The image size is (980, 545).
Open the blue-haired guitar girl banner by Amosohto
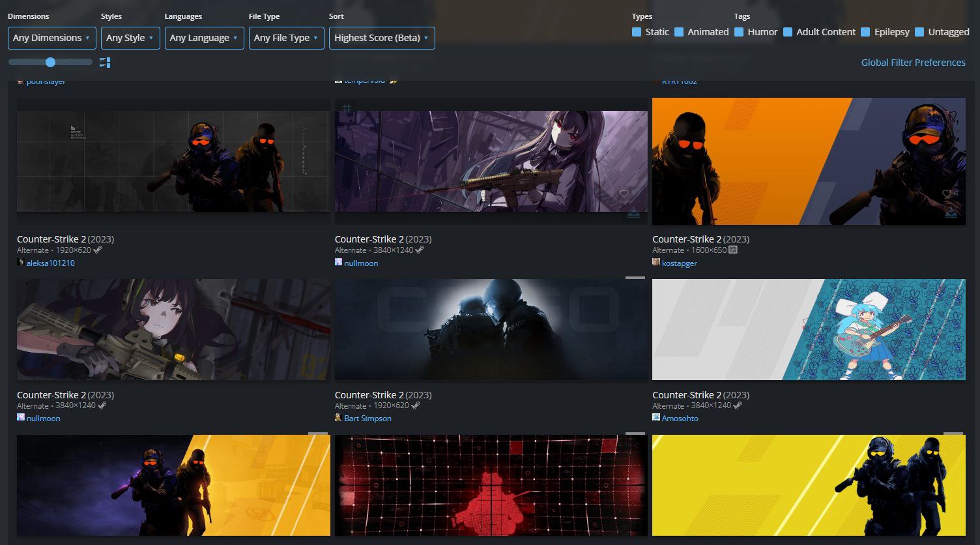point(809,329)
